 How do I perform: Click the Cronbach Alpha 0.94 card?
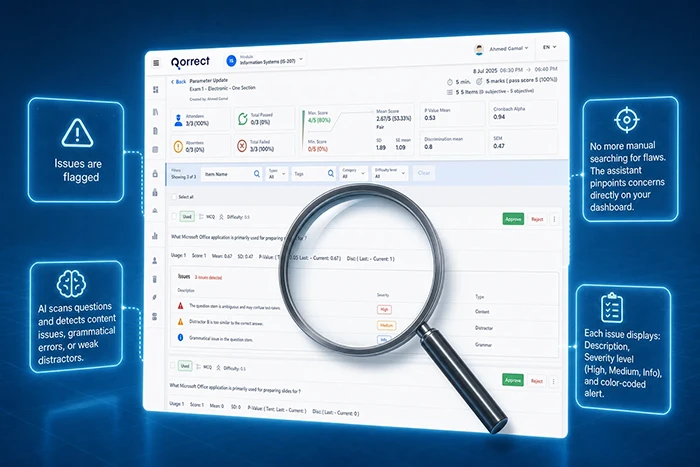[x=523, y=113]
